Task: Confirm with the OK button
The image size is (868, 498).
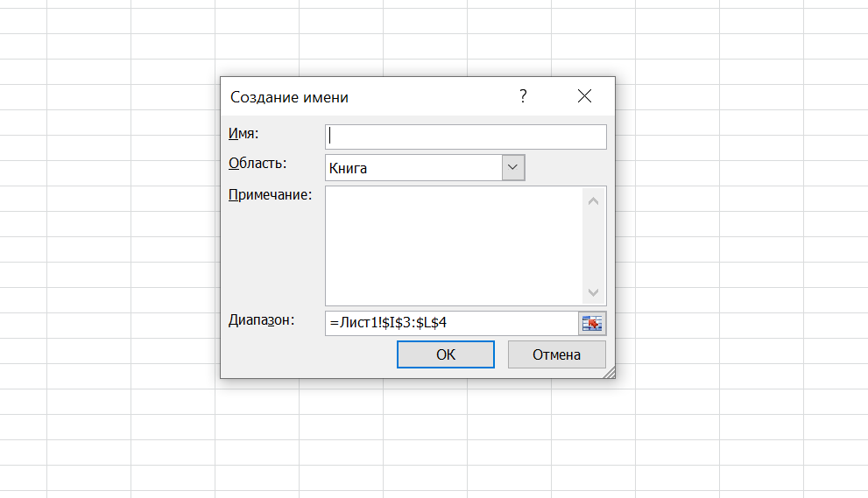Action: click(446, 354)
